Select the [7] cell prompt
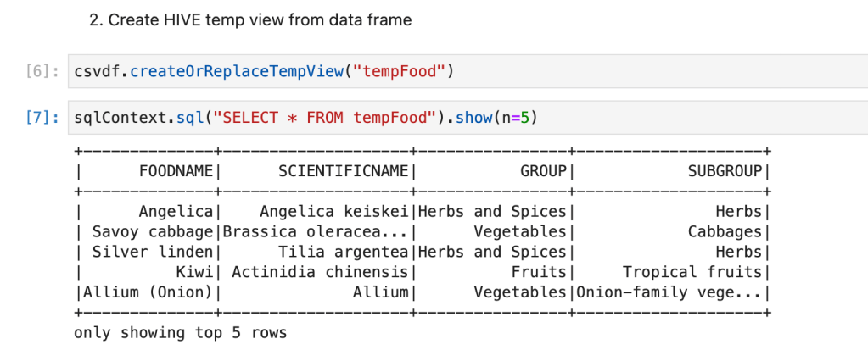868x361 pixels. tap(39, 119)
